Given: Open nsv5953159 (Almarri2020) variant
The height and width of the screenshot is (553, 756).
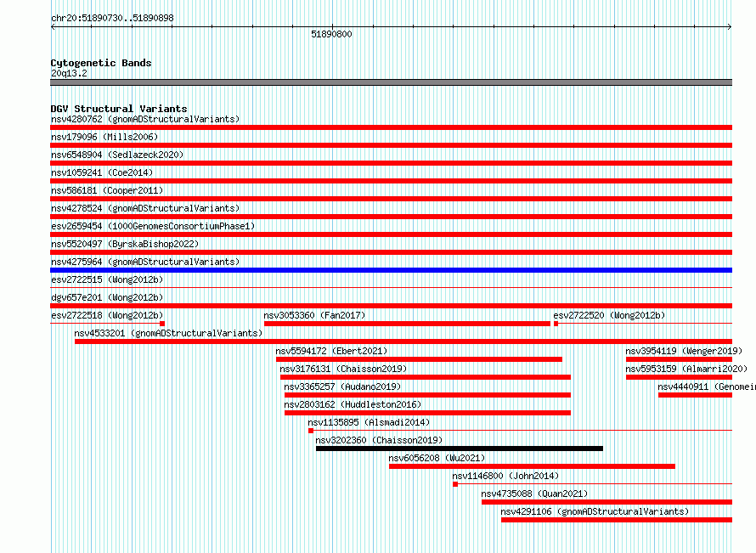Looking at the screenshot, I should tap(686, 369).
